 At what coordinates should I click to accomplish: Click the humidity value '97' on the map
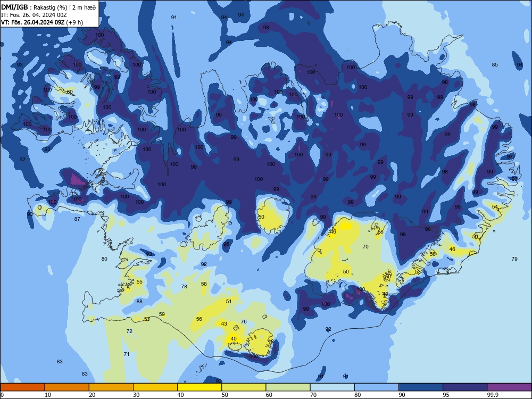point(510,157)
